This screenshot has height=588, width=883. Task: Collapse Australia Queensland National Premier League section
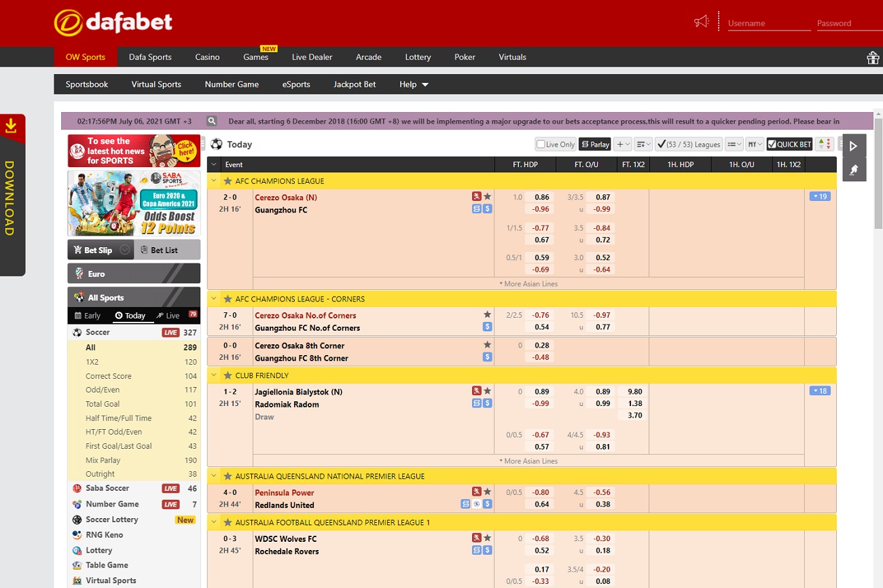click(x=214, y=476)
